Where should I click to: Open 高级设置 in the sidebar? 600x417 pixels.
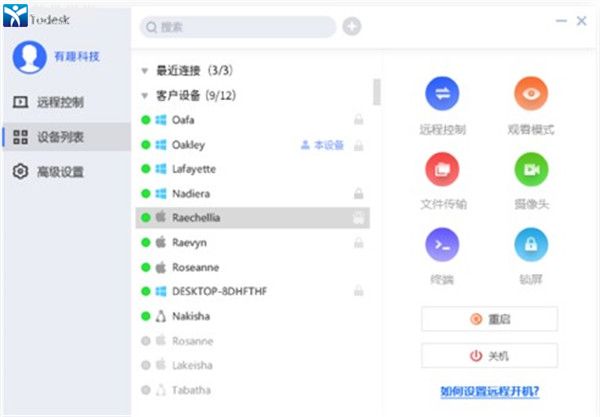[x=60, y=172]
